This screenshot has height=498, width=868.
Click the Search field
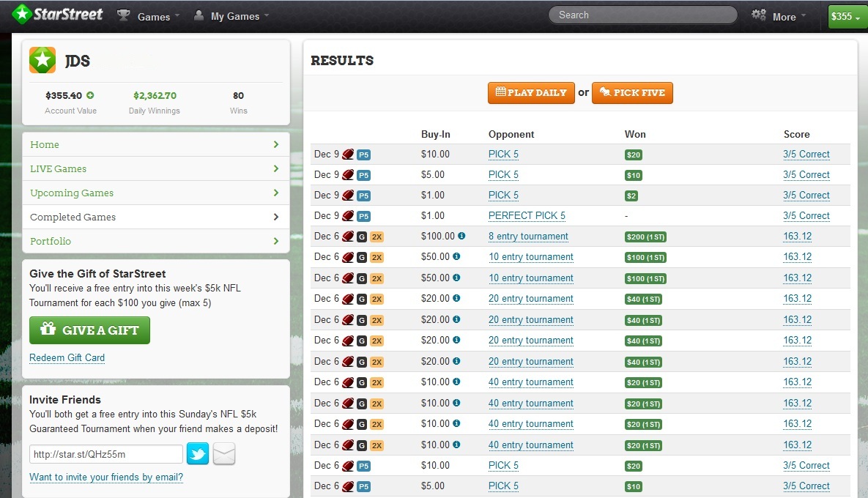pyautogui.click(x=642, y=15)
